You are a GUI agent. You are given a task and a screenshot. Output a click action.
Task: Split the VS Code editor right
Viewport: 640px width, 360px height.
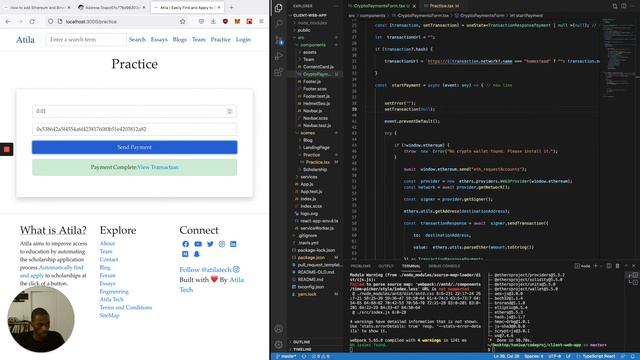(x=624, y=6)
